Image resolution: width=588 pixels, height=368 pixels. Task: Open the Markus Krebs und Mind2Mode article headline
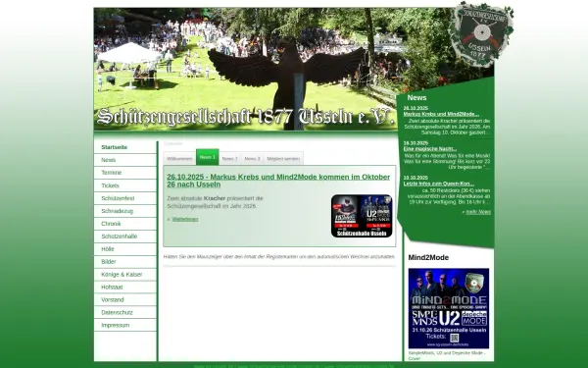coord(278,181)
